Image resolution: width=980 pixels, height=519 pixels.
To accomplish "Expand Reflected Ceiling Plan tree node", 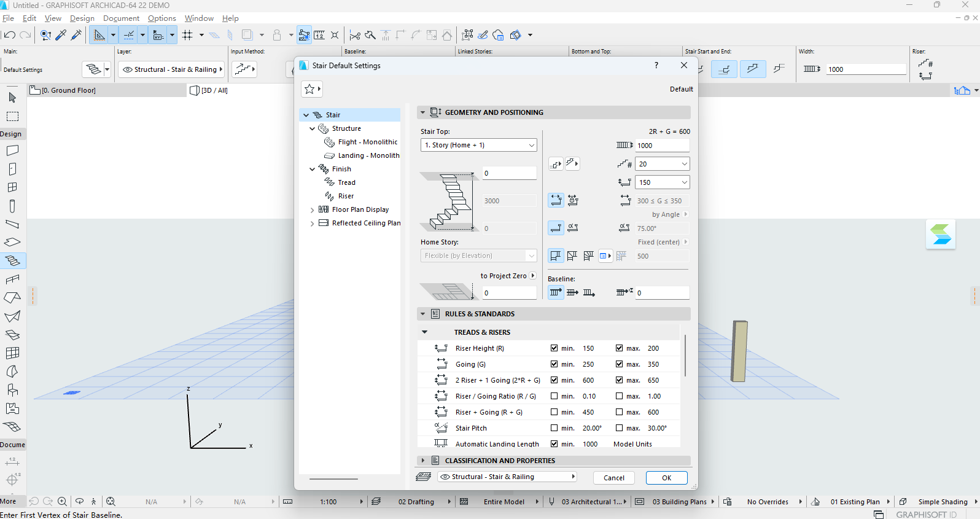I will [x=312, y=224].
